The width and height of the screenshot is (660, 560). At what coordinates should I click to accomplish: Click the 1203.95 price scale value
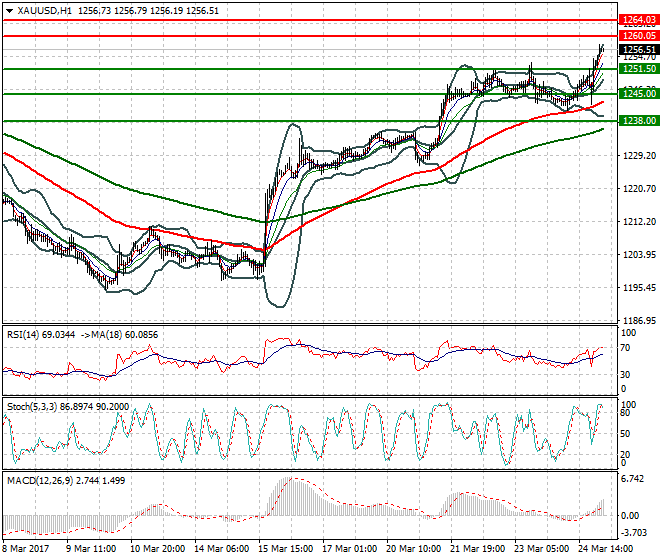coord(639,254)
